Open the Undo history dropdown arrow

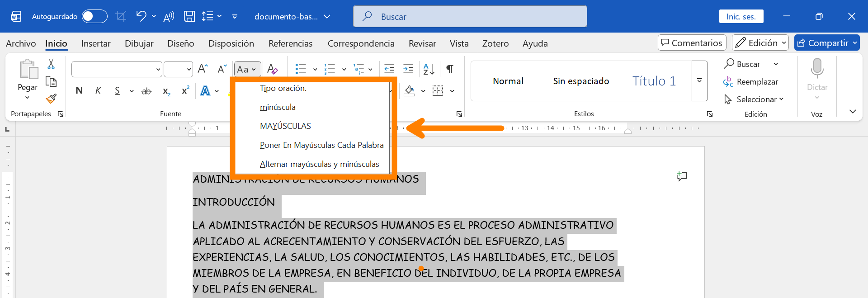coord(154,16)
